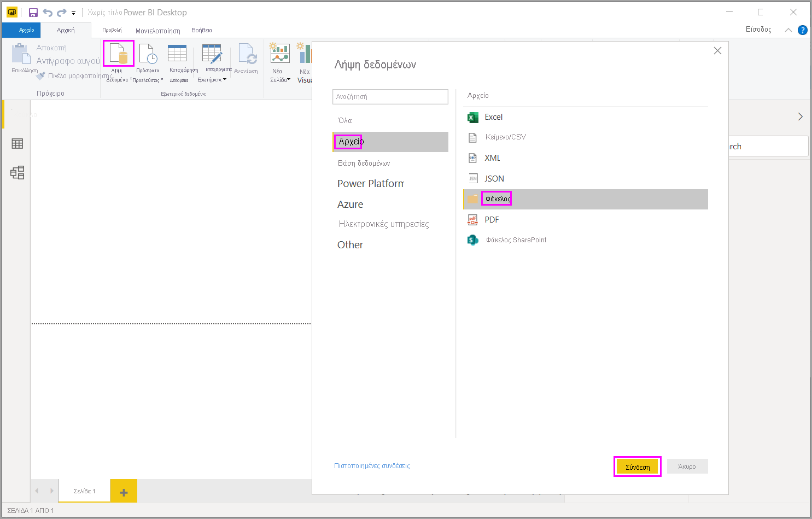
Task: Click the Καταχώρηση δεδομένων table icon
Action: (x=177, y=54)
